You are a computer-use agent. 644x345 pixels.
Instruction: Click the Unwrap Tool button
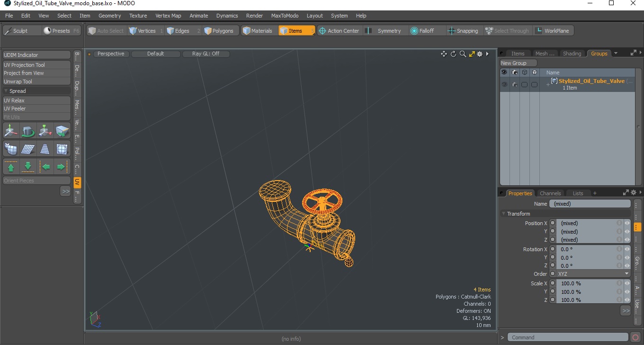(37, 82)
